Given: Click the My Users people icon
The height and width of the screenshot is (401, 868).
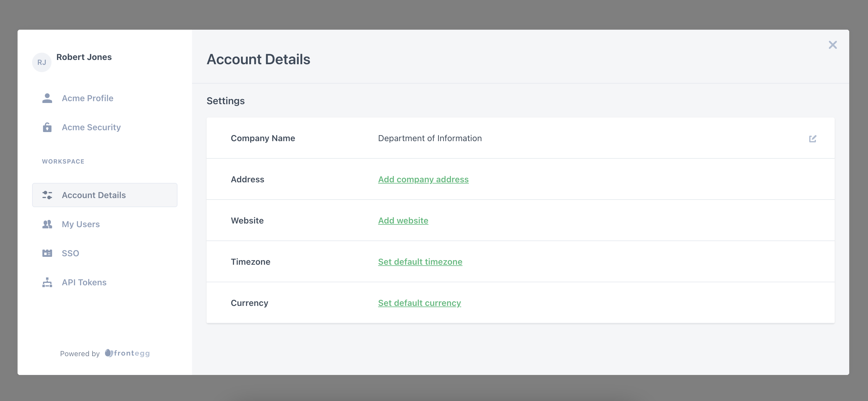Looking at the screenshot, I should (x=47, y=224).
